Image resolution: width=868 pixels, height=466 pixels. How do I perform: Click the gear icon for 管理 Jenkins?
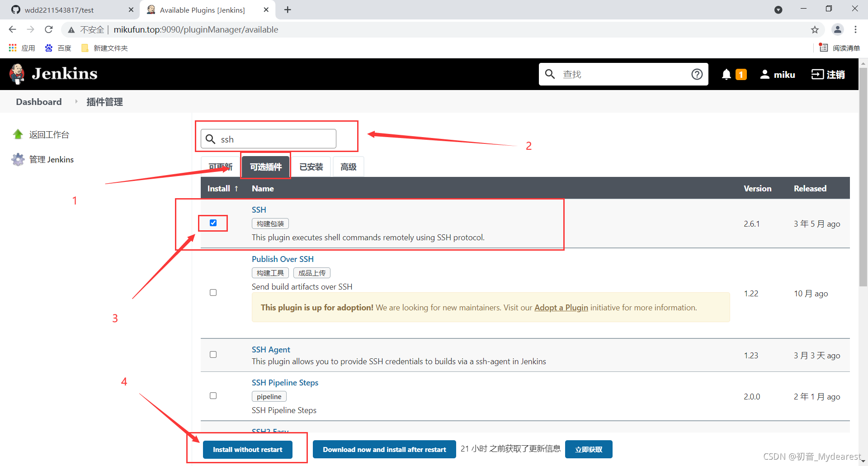click(18, 159)
